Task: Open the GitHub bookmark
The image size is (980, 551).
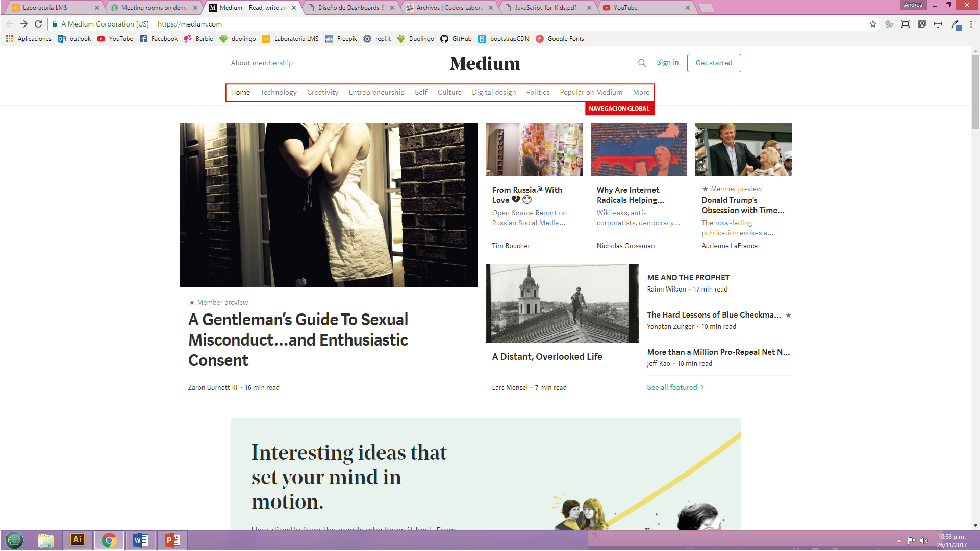Action: coord(456,39)
